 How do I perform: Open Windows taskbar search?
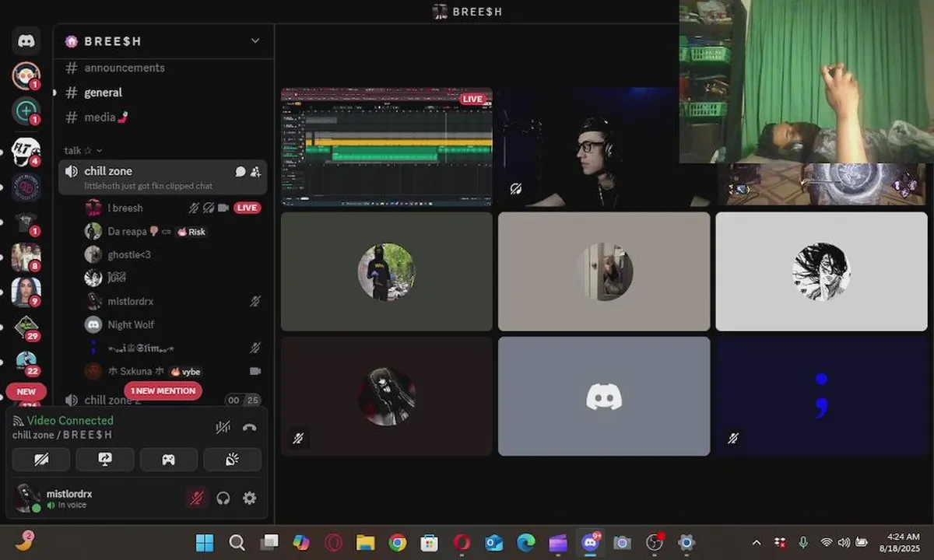click(x=237, y=543)
